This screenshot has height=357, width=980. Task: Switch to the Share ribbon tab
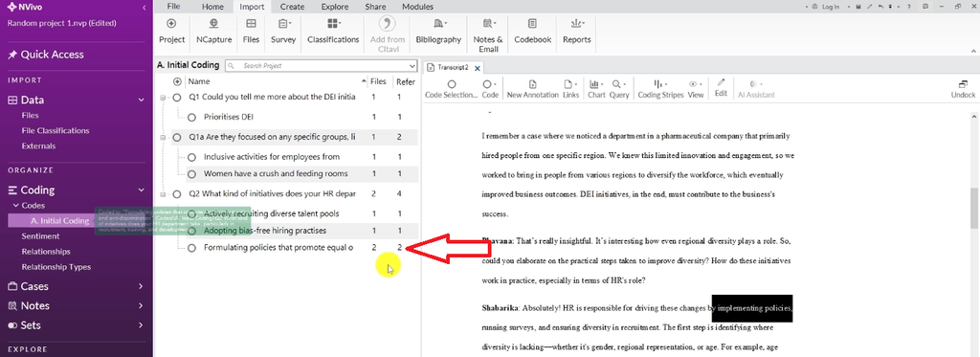(375, 7)
